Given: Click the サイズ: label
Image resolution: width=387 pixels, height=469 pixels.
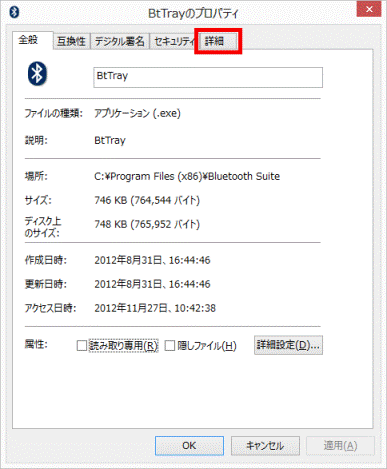Looking at the screenshot, I should tap(38, 200).
